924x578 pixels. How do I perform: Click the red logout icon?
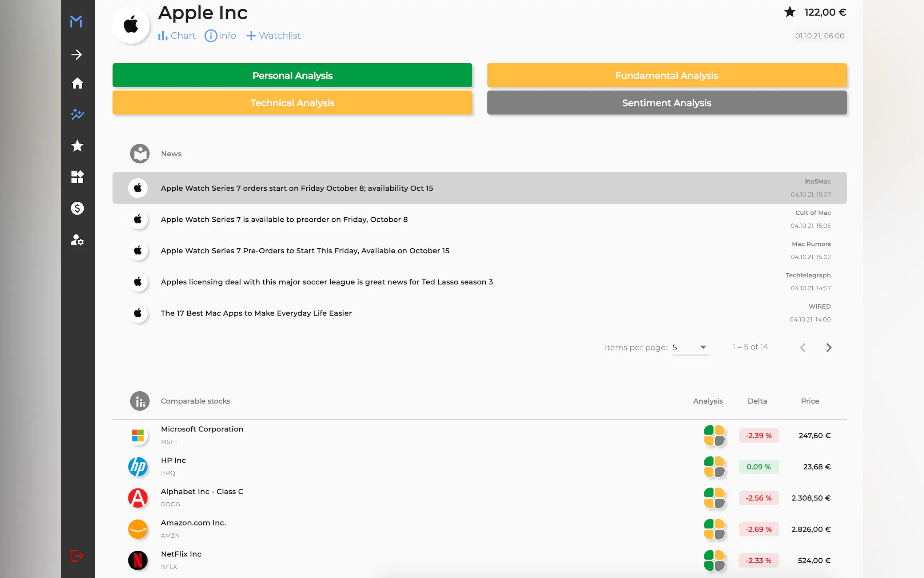coord(77,555)
